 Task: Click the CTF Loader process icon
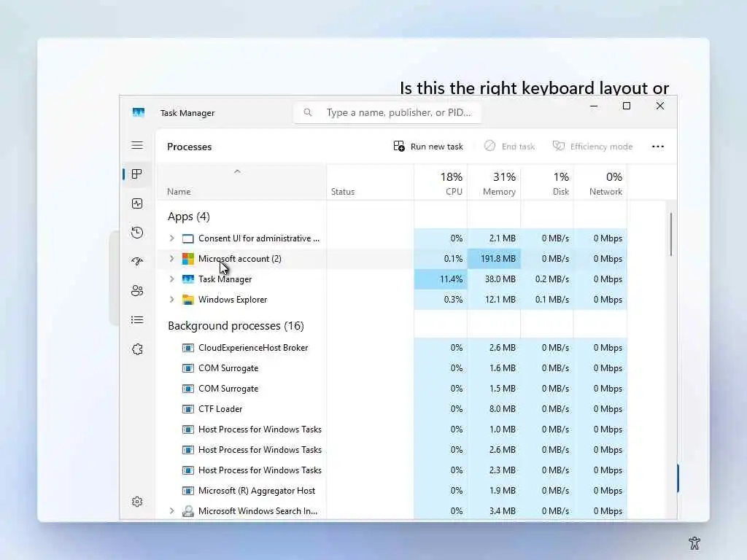click(x=188, y=409)
